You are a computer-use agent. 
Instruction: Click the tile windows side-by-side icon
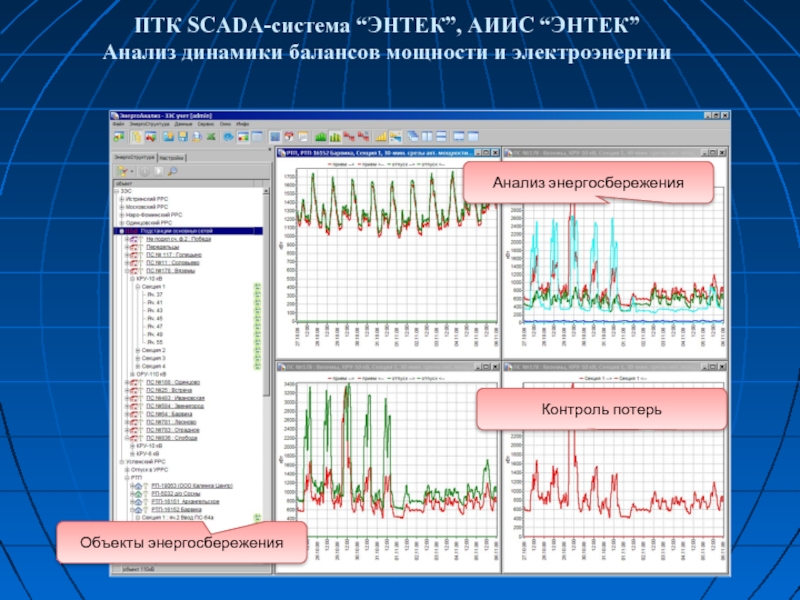427,137
